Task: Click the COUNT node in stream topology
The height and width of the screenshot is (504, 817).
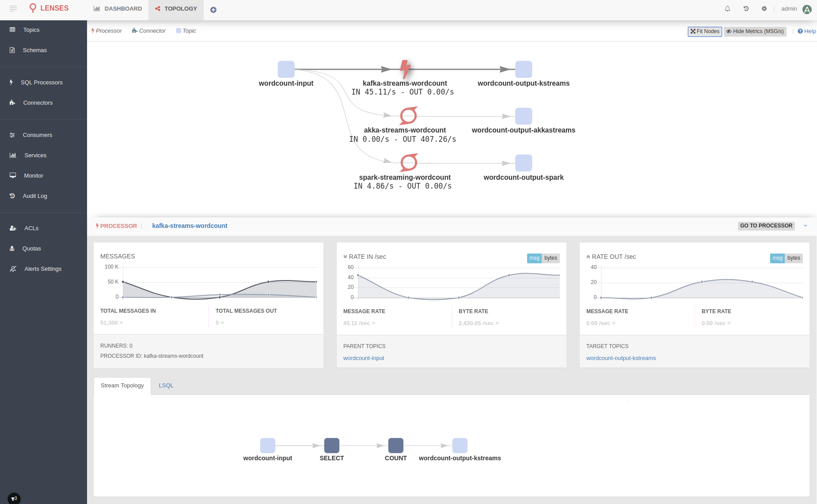Action: pyautogui.click(x=396, y=445)
